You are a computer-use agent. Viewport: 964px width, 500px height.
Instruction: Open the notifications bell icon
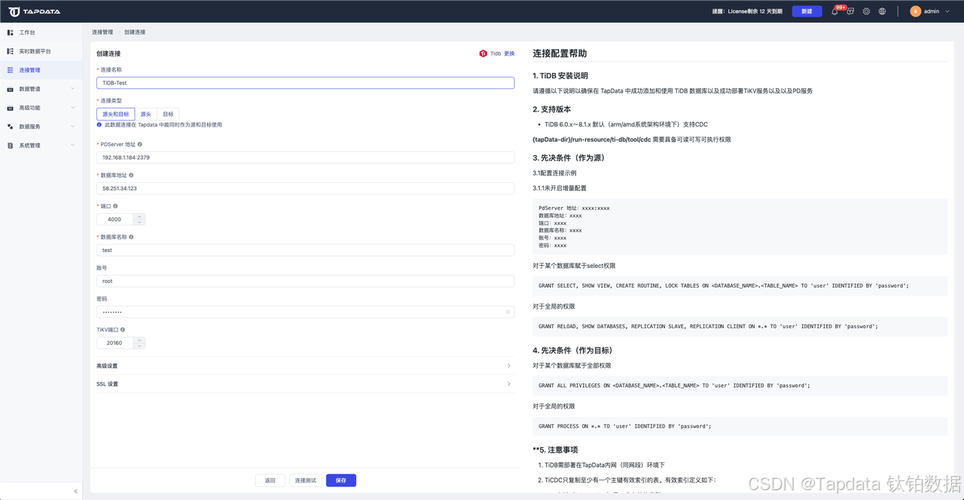coord(834,11)
